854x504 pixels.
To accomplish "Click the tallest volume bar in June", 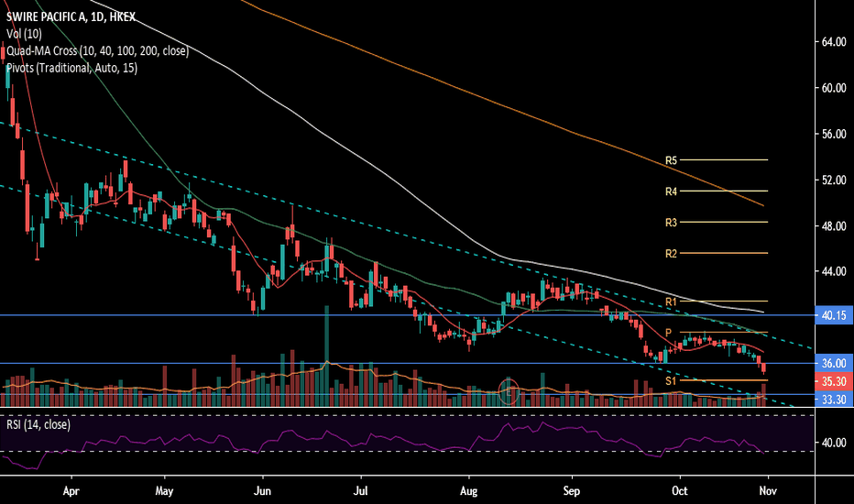I will tap(327, 356).
